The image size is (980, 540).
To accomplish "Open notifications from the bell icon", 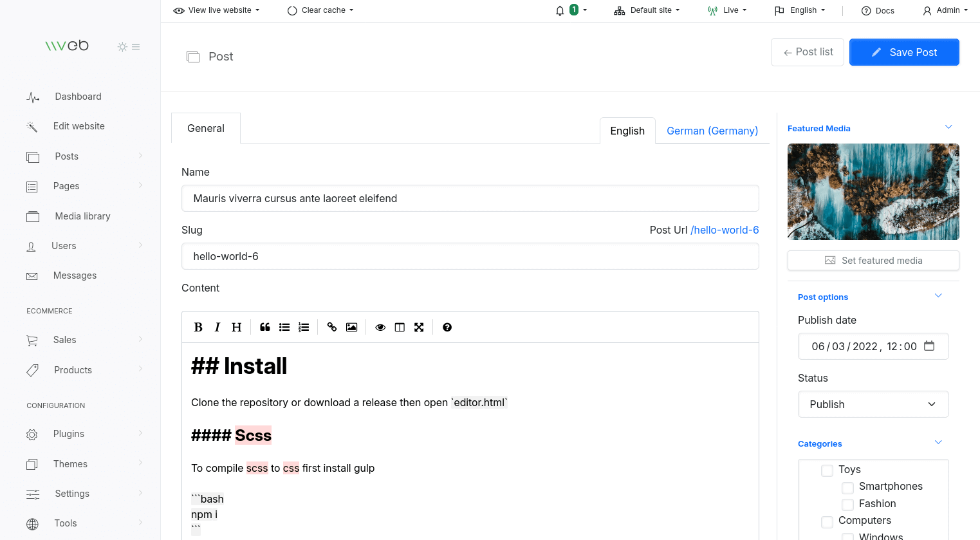I will [x=560, y=10].
